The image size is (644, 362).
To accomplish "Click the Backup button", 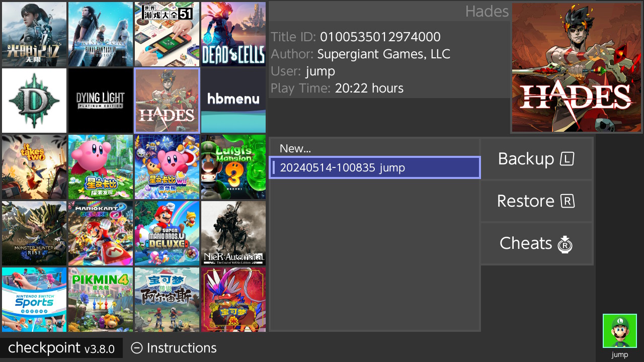I will (x=537, y=159).
